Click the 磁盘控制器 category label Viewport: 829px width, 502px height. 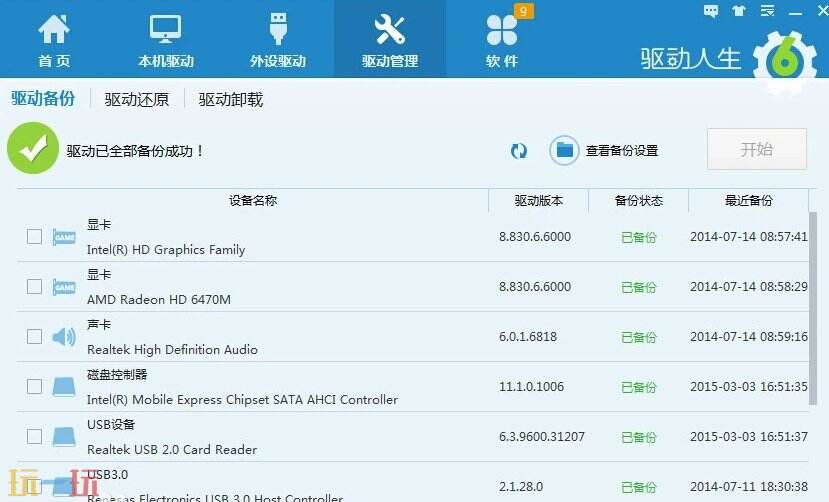(x=117, y=375)
